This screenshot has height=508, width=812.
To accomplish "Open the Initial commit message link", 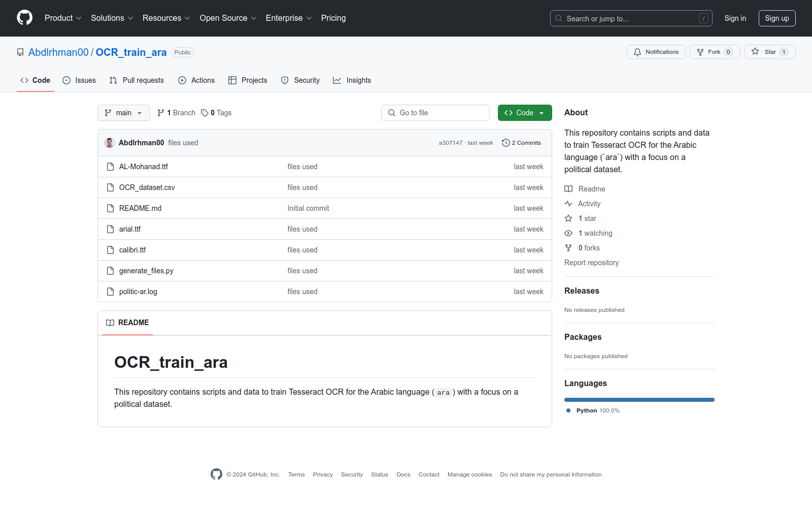I will pos(308,208).
